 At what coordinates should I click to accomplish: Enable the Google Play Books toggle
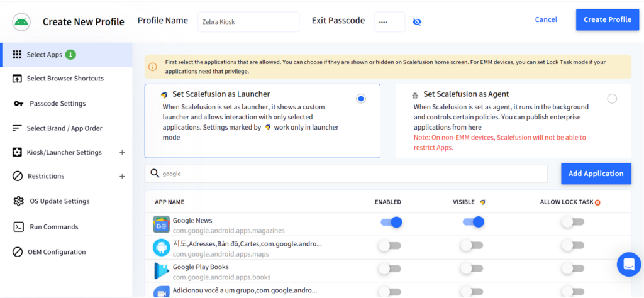pos(389,268)
